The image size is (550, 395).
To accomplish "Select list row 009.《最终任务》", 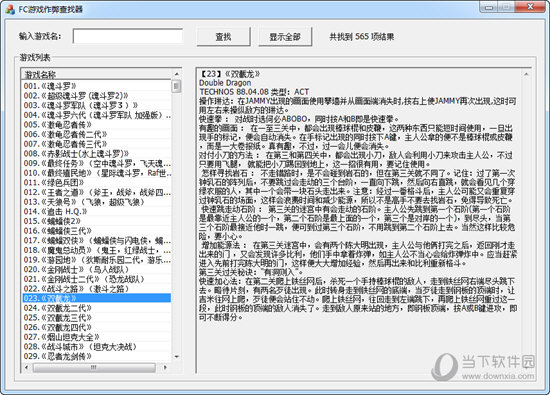I will point(97,163).
